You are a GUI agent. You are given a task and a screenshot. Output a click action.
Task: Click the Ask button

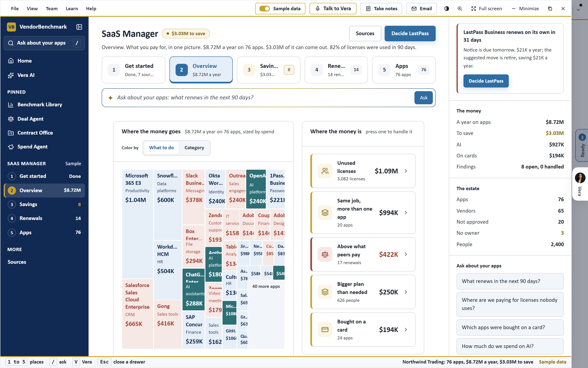[x=423, y=98]
